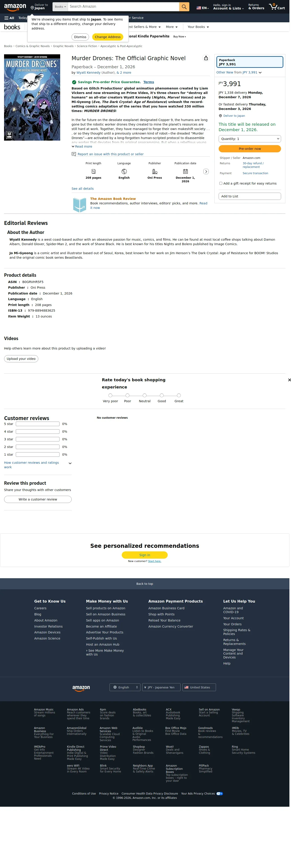Click the Search Amazon input field
Image resolution: width=291 pixels, height=868 pixels.
[x=124, y=7]
